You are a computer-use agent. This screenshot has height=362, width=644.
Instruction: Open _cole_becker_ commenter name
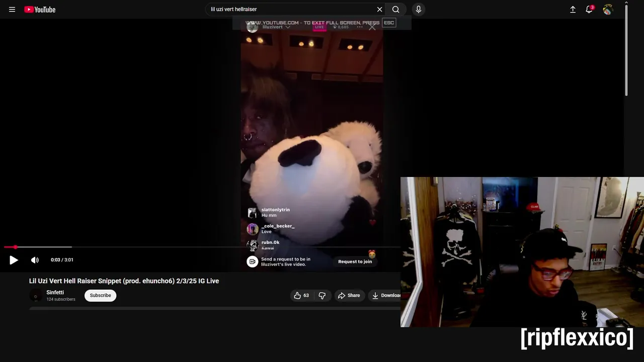click(278, 226)
